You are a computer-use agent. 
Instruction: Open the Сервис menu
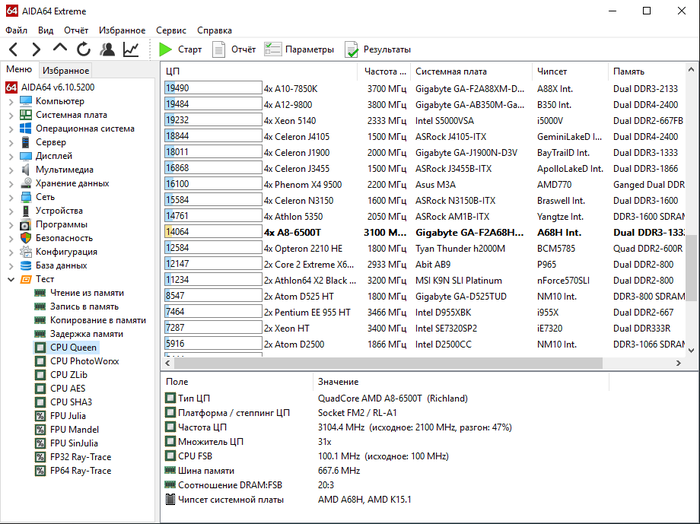coord(171,30)
